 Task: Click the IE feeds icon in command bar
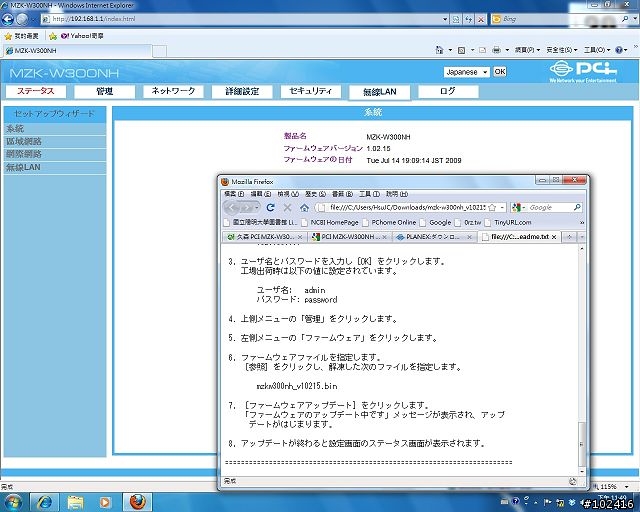click(462, 50)
